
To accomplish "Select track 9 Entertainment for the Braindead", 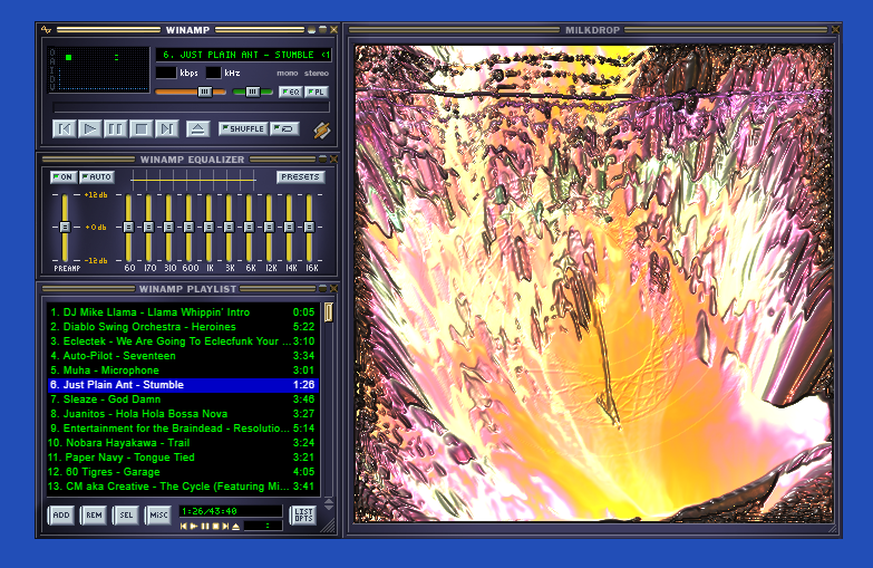I will click(x=183, y=428).
